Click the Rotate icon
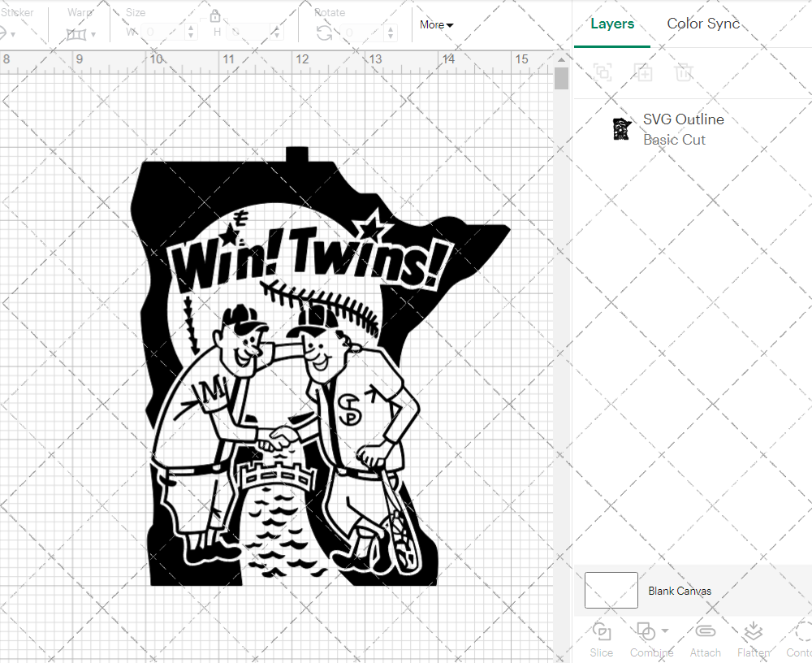This screenshot has width=812, height=663. (325, 33)
